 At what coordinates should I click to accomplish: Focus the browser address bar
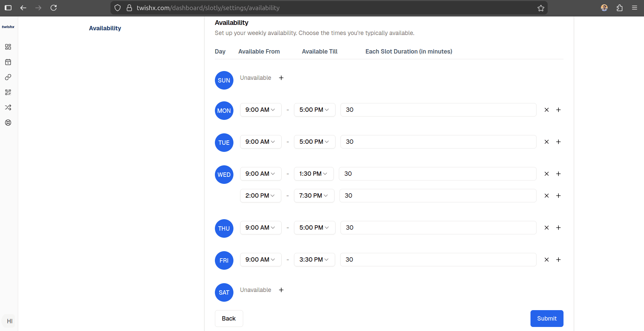(328, 8)
